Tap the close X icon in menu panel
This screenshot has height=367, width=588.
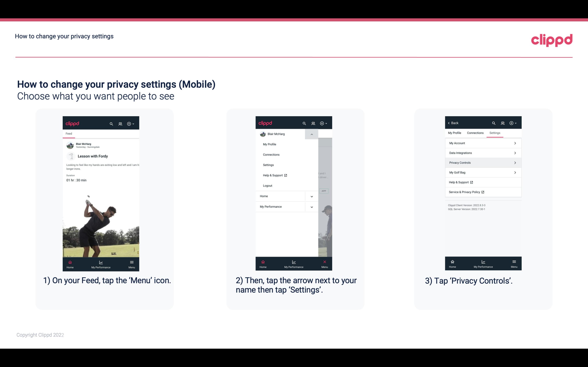click(x=324, y=262)
